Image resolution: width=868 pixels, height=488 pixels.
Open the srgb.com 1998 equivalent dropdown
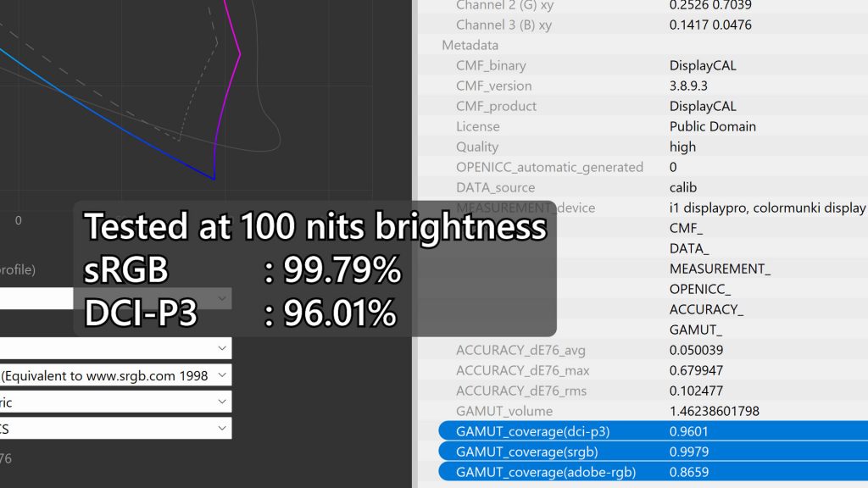[115, 375]
